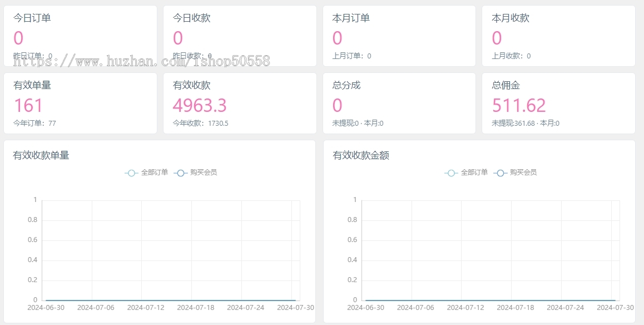Click 未提现:361.68 · 本月:0 in 总佣金 card
The width and height of the screenshot is (644, 325).
[526, 123]
